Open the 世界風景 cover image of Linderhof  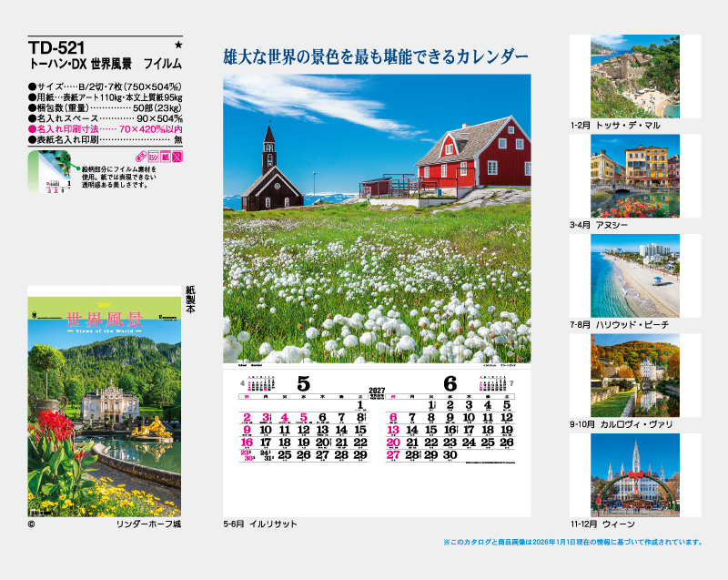(x=105, y=402)
